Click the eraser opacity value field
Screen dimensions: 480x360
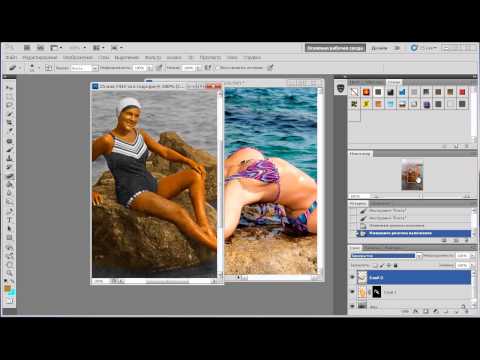[139, 68]
